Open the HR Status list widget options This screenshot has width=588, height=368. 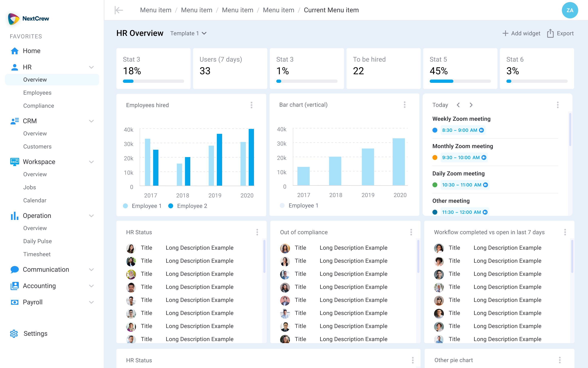point(257,232)
